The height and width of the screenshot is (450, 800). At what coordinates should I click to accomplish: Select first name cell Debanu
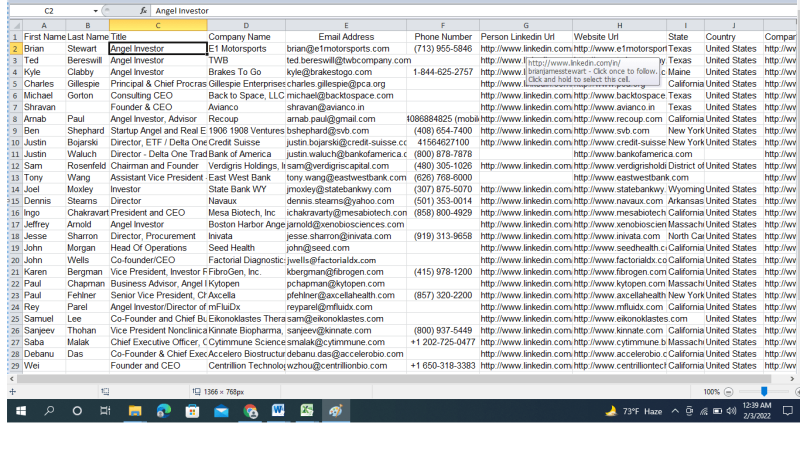point(44,354)
